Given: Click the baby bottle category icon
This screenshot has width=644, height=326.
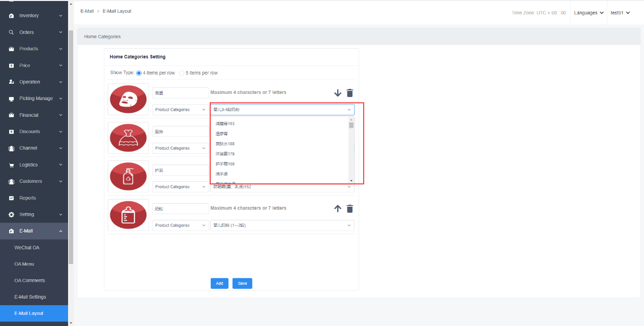Looking at the screenshot, I should (x=128, y=215).
